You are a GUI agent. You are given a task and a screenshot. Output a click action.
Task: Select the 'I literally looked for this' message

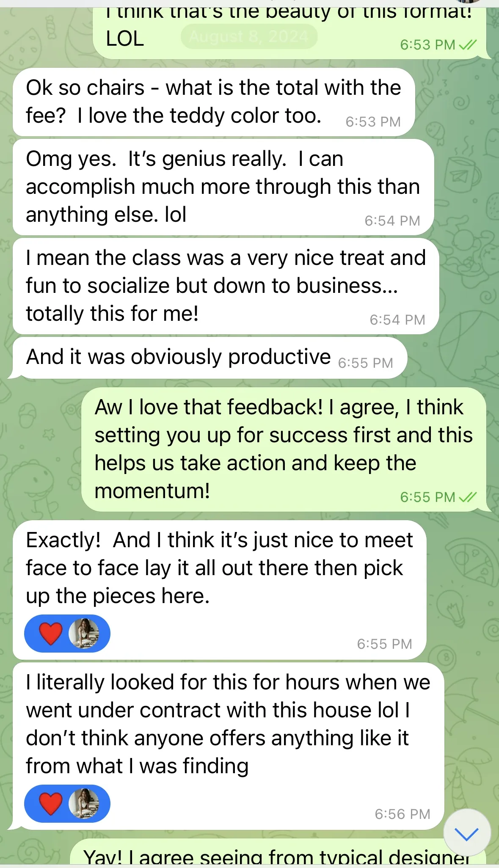click(x=229, y=746)
